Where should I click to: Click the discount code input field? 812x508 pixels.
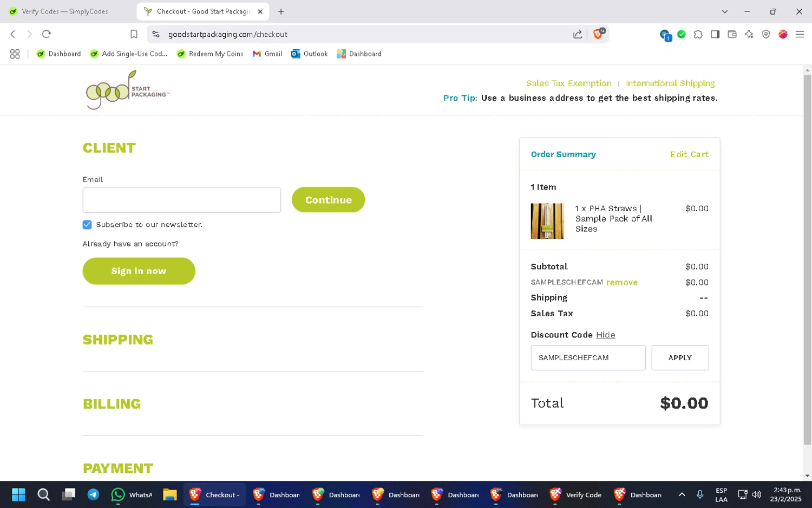tap(588, 358)
